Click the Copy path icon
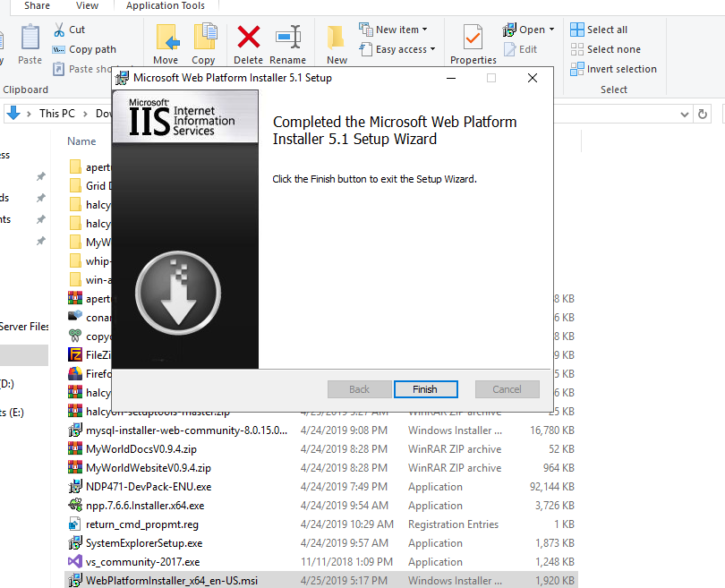 [59, 49]
